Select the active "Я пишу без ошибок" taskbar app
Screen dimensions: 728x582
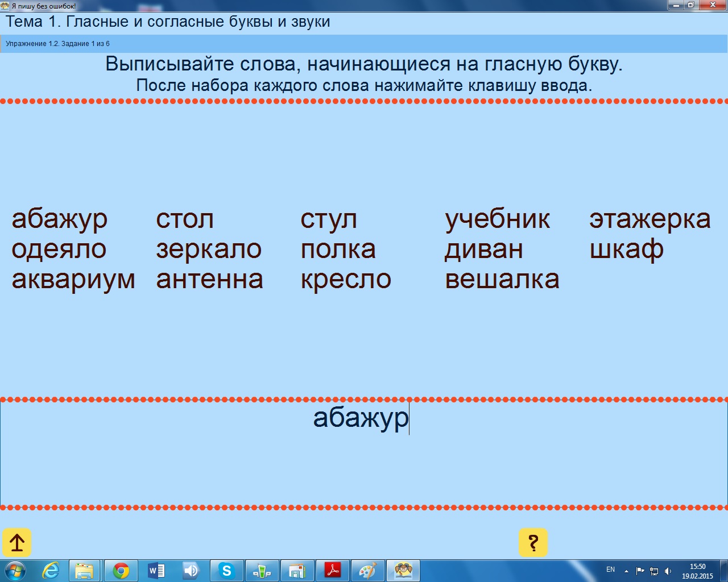click(x=403, y=571)
